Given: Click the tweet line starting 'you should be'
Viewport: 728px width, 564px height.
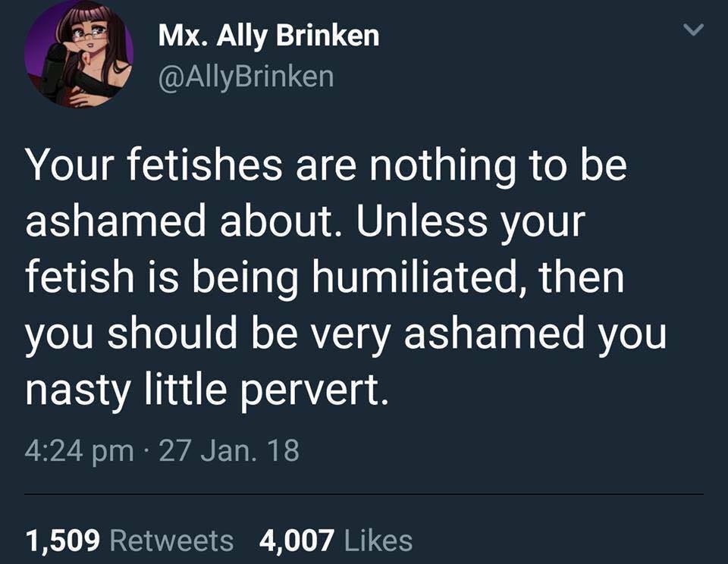Looking at the screenshot, I should 346,334.
